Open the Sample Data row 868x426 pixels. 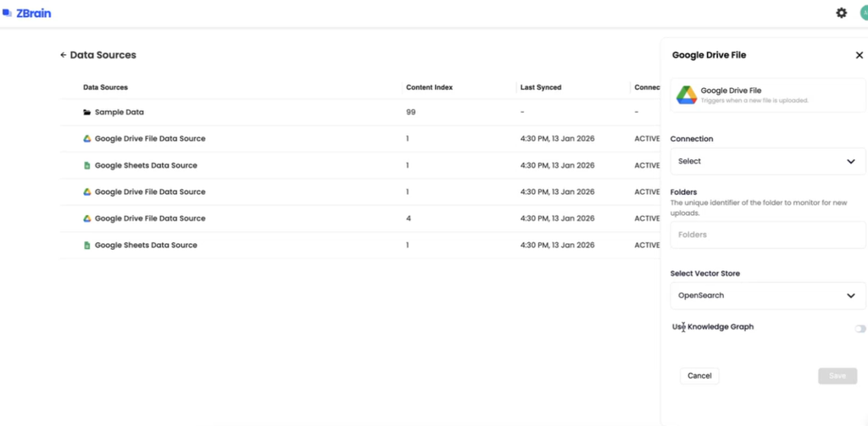(x=120, y=113)
